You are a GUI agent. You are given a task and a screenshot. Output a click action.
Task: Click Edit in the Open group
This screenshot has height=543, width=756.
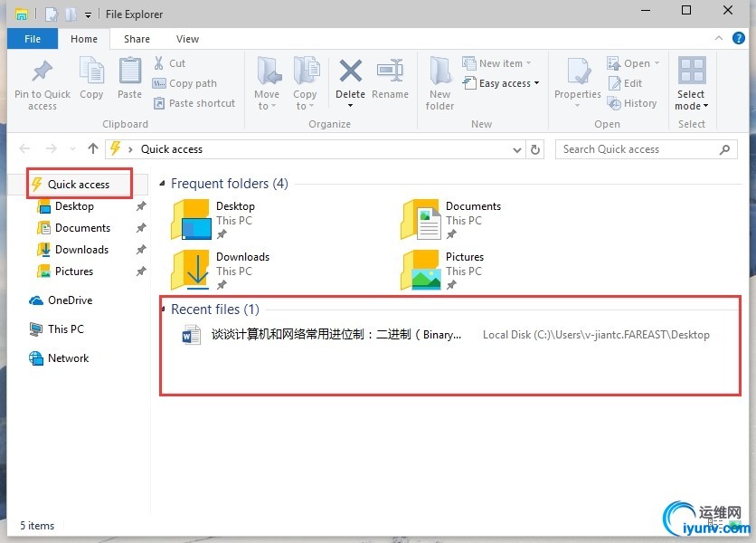[625, 83]
